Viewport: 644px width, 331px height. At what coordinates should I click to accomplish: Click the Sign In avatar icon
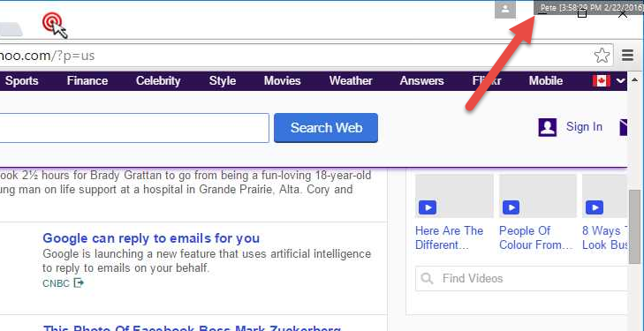[548, 127]
